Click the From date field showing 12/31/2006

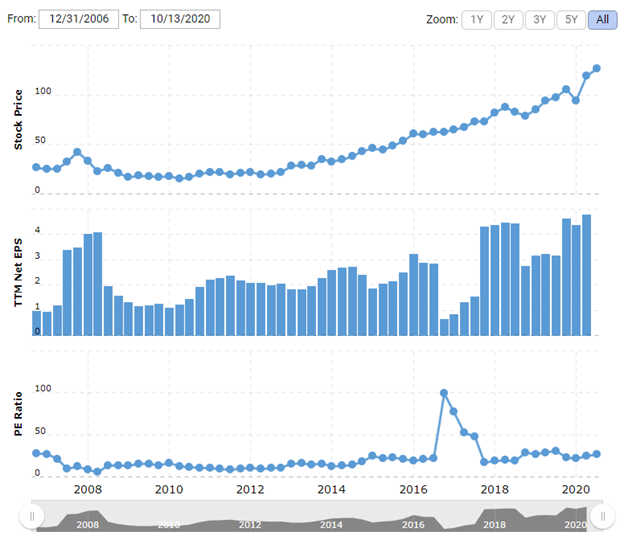(79, 19)
